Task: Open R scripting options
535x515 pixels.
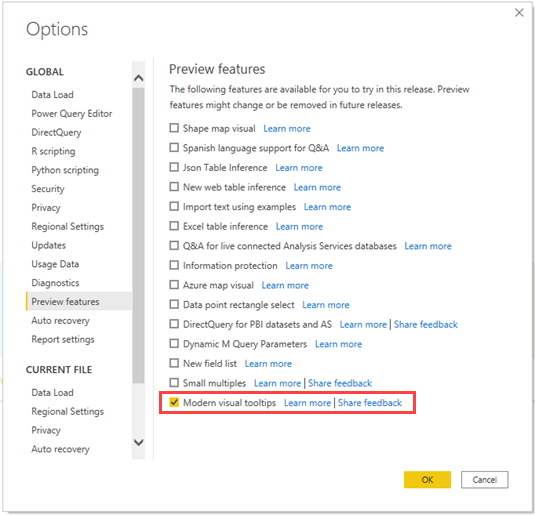Action: coord(53,151)
